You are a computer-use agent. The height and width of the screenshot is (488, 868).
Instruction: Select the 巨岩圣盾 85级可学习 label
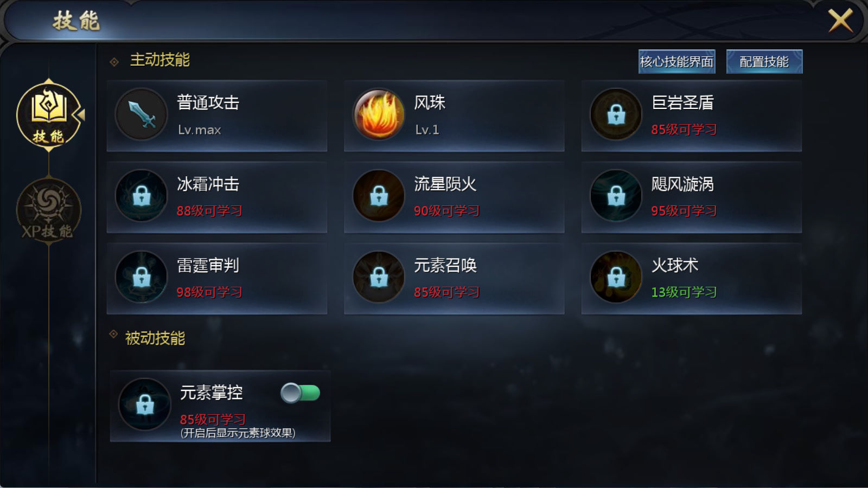tap(684, 130)
